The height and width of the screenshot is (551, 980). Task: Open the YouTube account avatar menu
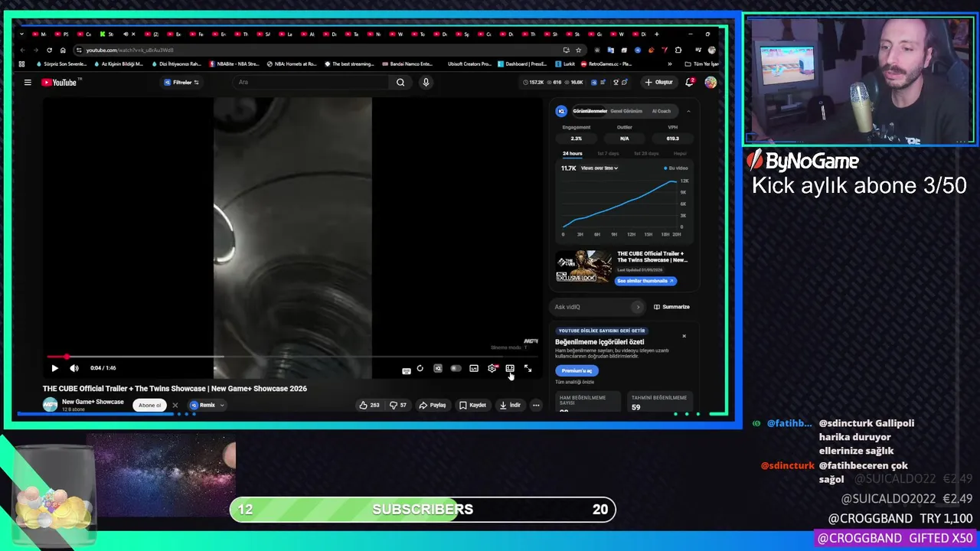(x=710, y=83)
